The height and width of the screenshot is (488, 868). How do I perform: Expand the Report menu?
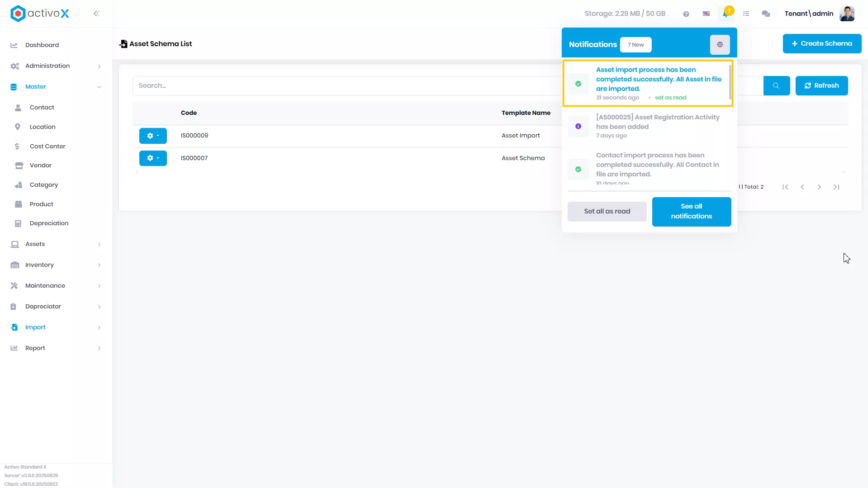coord(56,348)
